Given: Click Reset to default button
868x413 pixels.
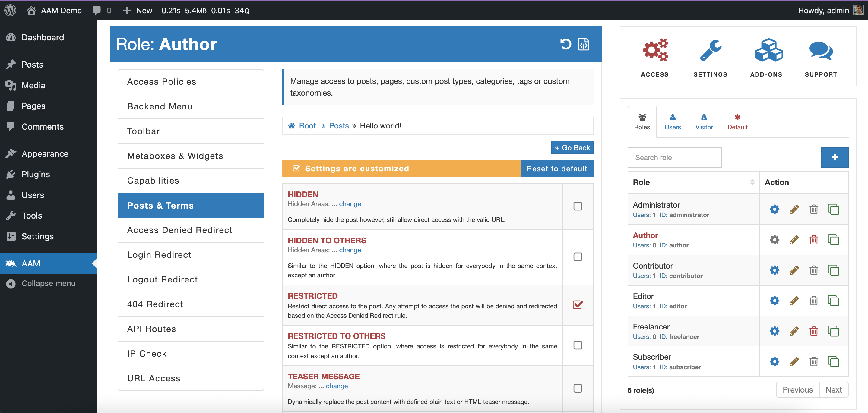Looking at the screenshot, I should (557, 169).
